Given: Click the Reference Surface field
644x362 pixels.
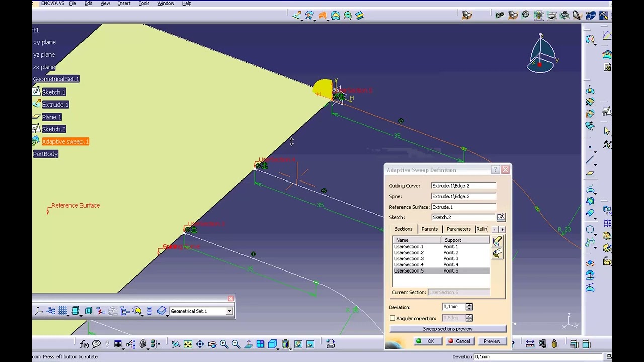Looking at the screenshot, I should (463, 207).
